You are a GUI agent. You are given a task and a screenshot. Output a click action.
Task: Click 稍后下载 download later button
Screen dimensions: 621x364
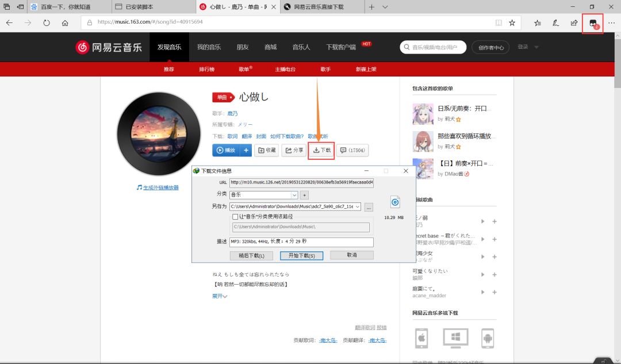tap(251, 255)
